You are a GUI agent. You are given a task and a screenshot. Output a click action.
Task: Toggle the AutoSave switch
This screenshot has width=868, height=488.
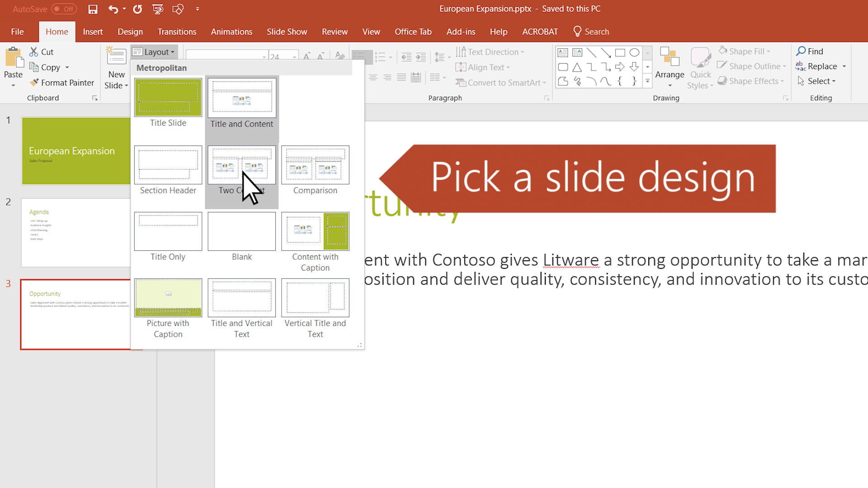64,9
